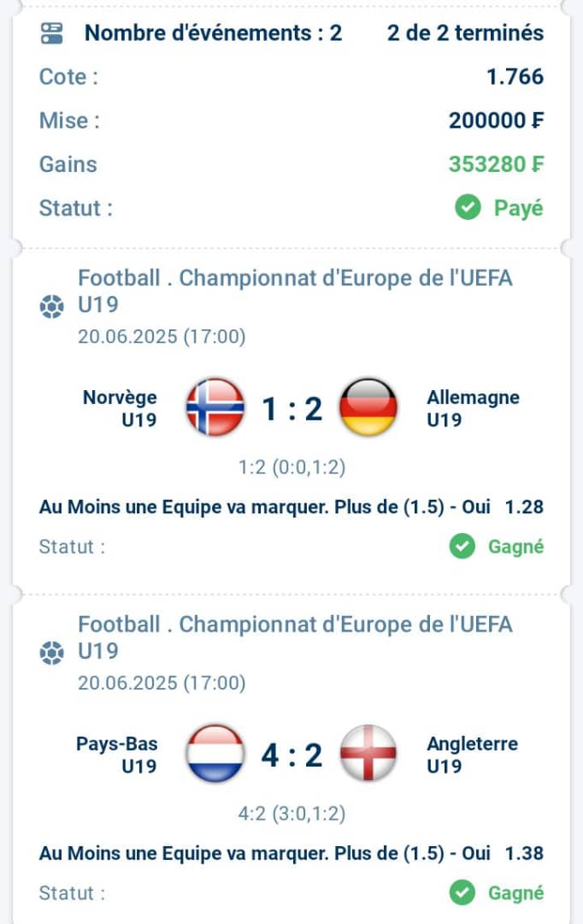This screenshot has width=583, height=924.
Task: Click the football icon of first match
Action: [51, 306]
